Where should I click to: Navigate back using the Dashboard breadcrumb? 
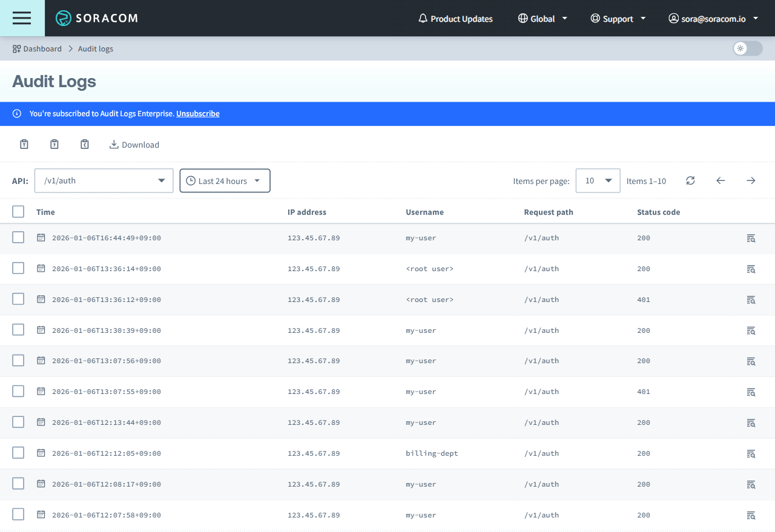pyautogui.click(x=42, y=48)
